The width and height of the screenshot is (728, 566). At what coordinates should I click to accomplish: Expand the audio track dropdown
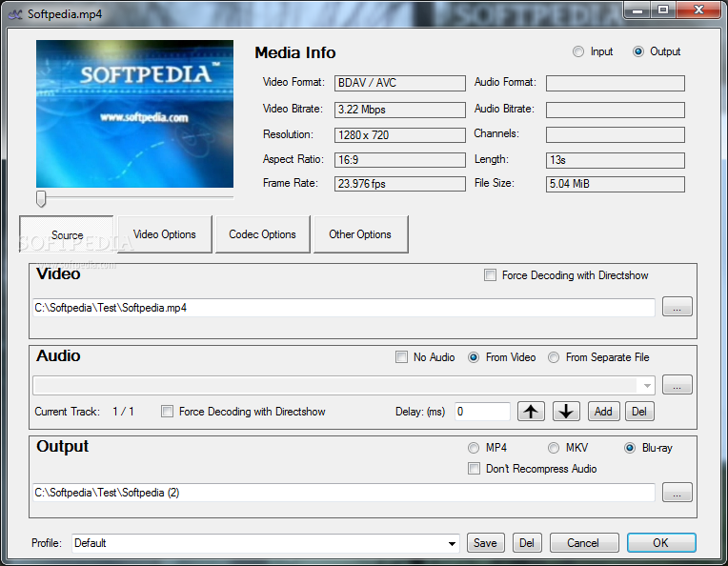pos(647,385)
